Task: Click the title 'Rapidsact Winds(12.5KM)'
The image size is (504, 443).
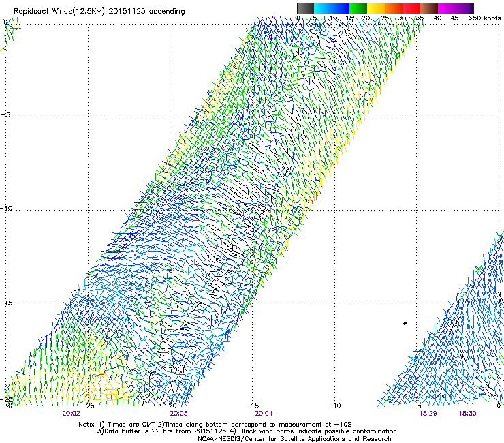Action: [59, 12]
